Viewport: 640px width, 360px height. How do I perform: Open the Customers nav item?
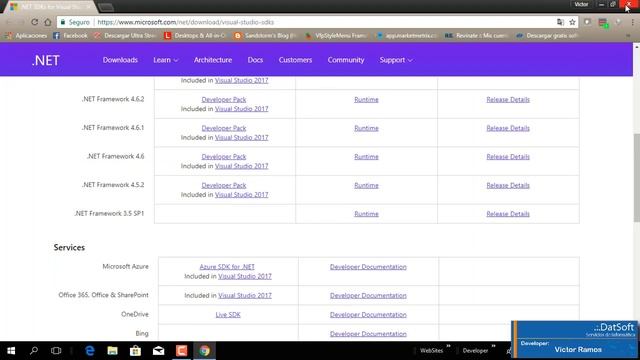pos(295,60)
